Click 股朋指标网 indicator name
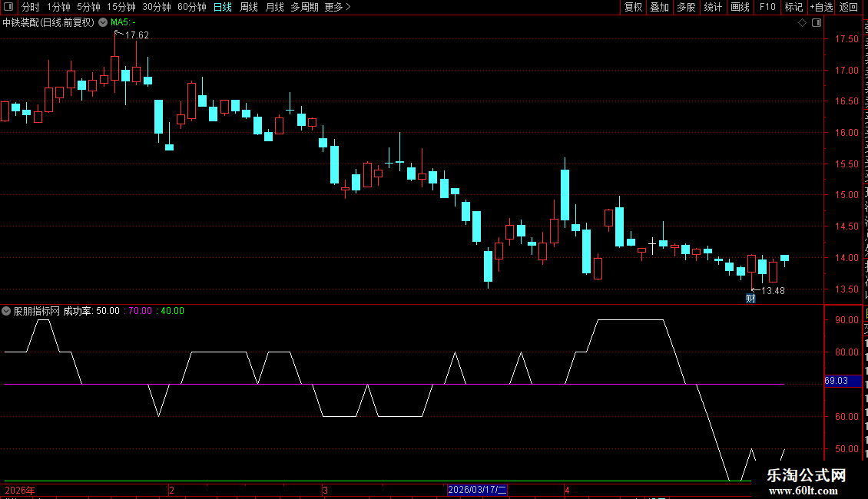Image resolution: width=868 pixels, height=499 pixels. [x=37, y=311]
